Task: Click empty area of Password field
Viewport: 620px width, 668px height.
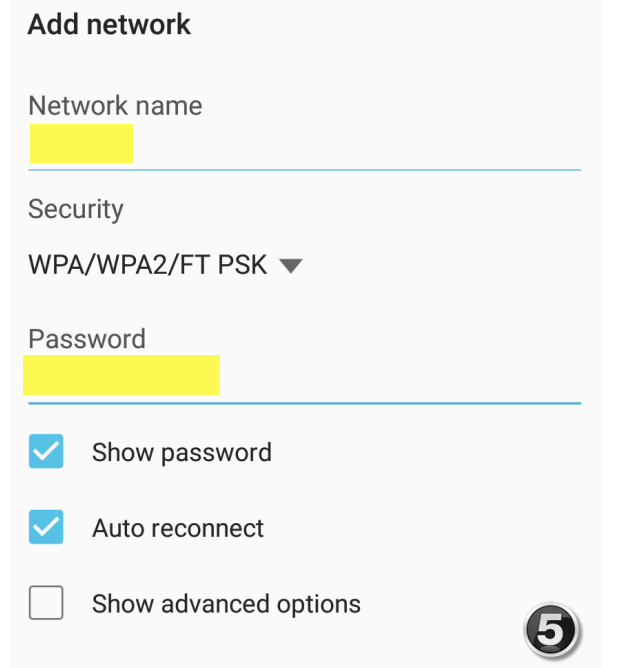Action: 401,376
